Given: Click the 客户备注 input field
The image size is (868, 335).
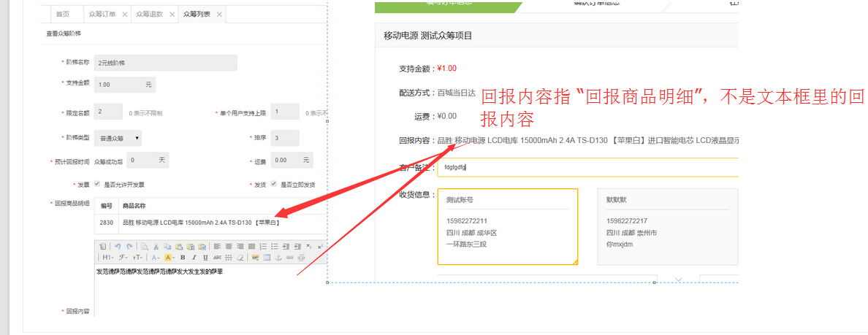Looking at the screenshot, I should [x=585, y=167].
